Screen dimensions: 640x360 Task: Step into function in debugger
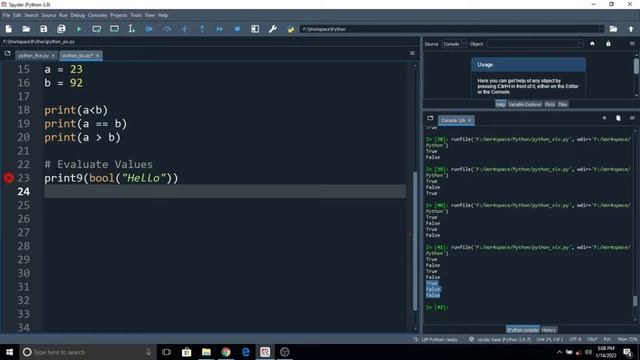tap(184, 29)
